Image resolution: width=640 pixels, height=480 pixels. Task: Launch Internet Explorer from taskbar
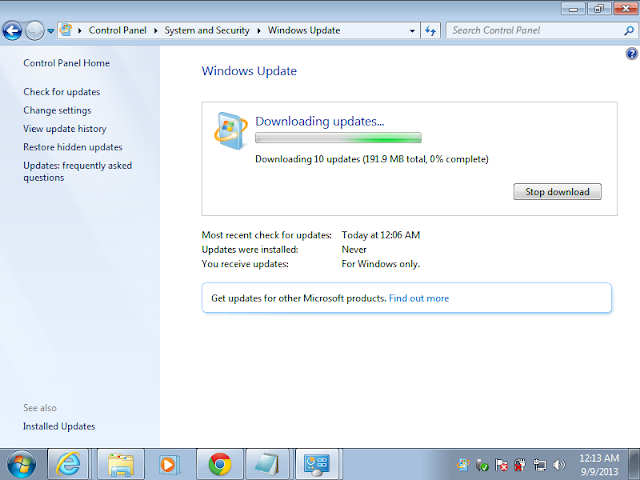coord(68,464)
